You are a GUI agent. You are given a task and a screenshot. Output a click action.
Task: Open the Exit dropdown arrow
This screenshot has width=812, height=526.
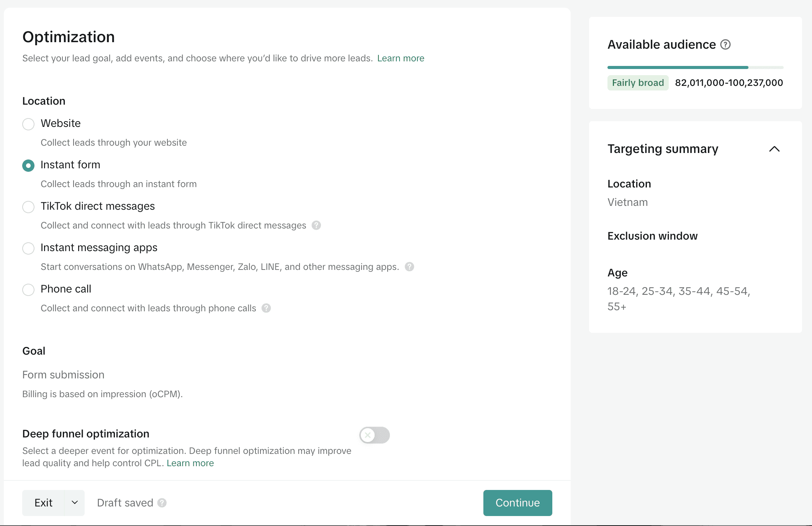tap(74, 503)
